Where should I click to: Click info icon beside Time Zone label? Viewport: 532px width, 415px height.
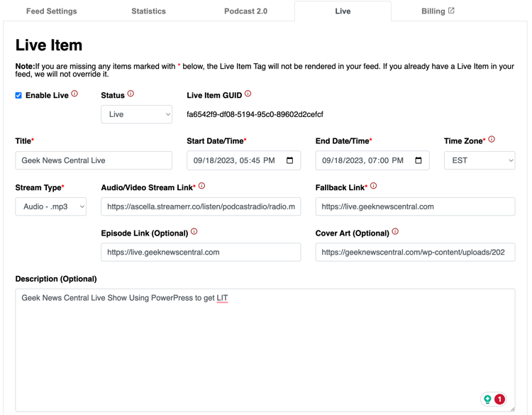click(492, 139)
